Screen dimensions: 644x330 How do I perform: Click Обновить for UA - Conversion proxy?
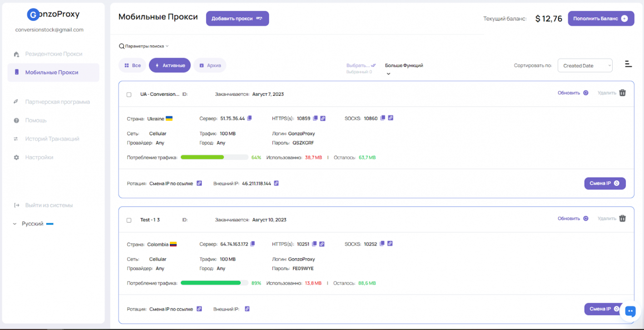573,93
